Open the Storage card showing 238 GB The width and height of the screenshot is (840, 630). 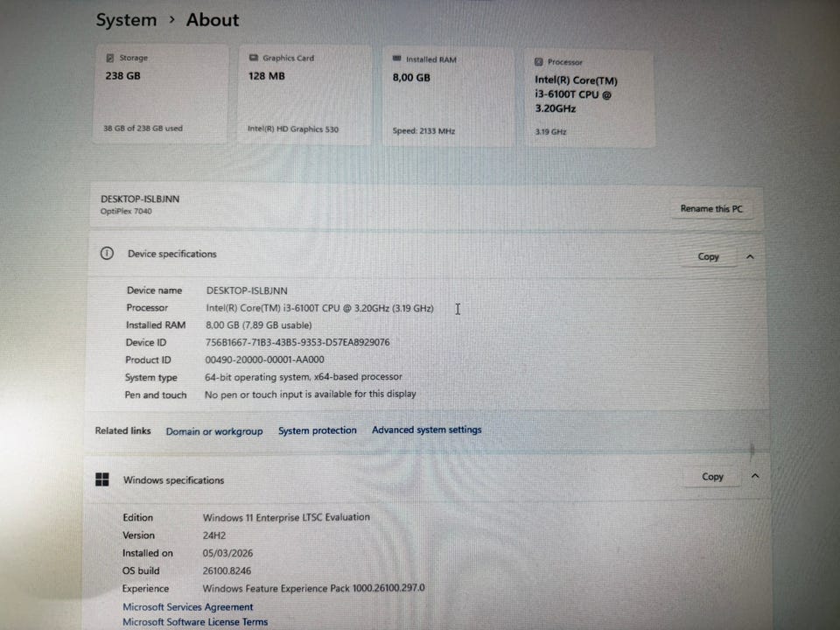point(161,94)
